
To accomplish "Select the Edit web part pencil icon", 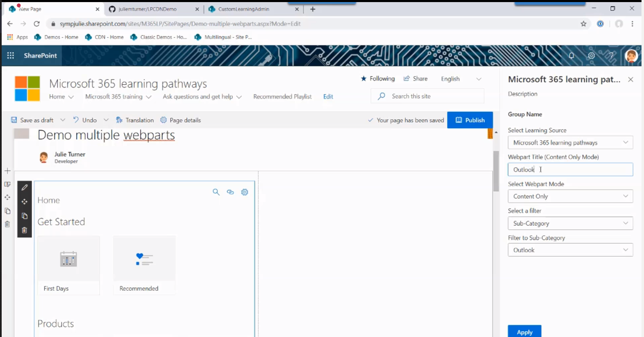I will click(24, 187).
